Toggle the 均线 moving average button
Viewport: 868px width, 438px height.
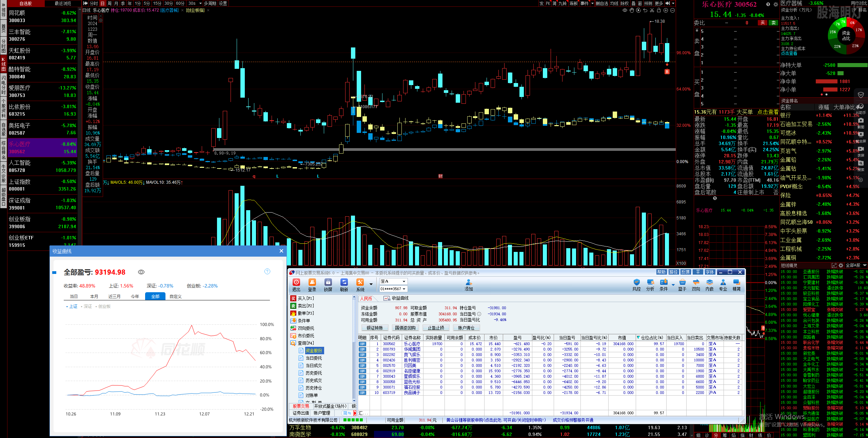tap(614, 3)
